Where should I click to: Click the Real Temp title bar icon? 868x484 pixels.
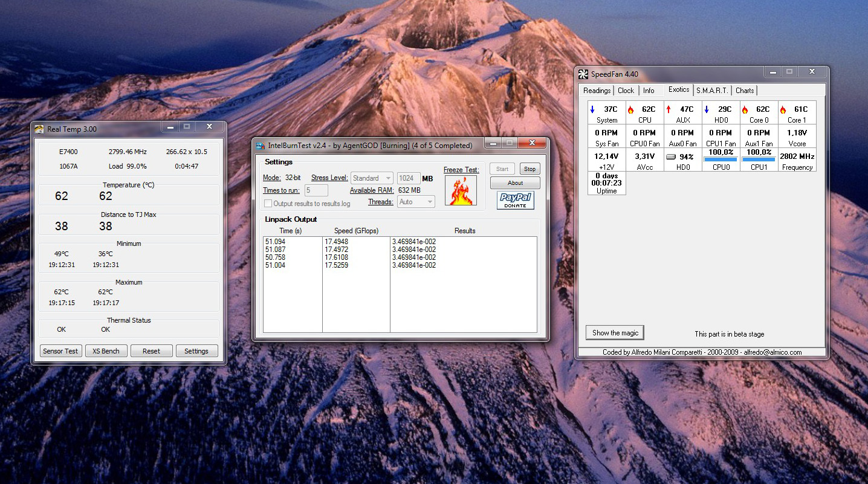click(39, 129)
